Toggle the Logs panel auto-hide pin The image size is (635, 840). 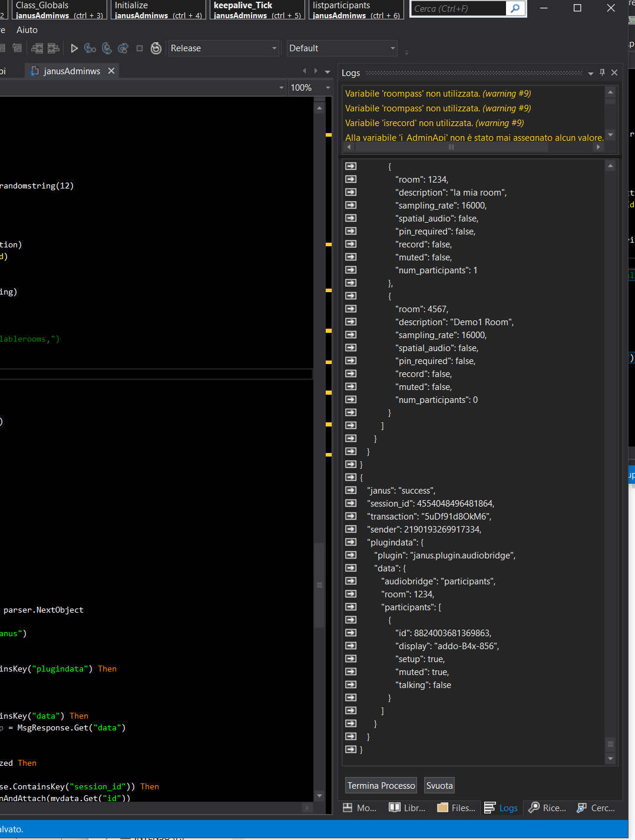[602, 72]
